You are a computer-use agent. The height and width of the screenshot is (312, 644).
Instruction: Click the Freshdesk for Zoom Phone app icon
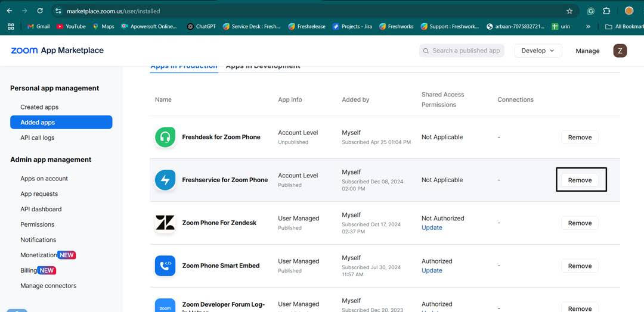coord(165,137)
